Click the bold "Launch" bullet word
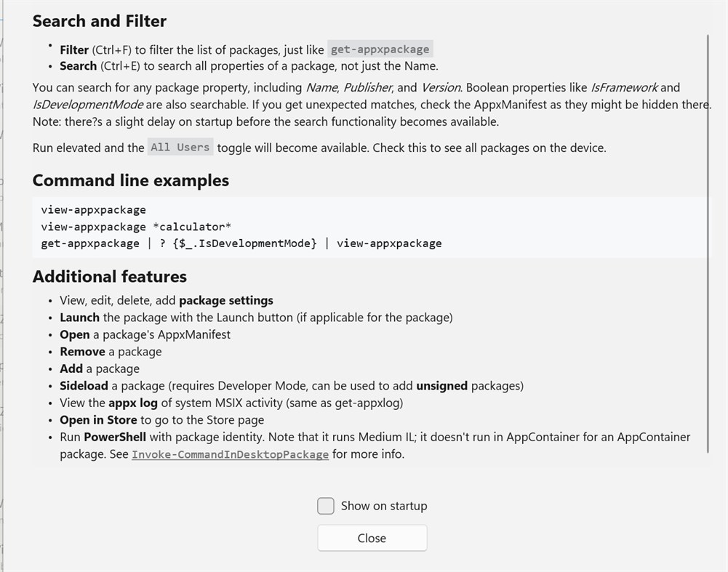The height and width of the screenshot is (572, 728). coord(79,318)
